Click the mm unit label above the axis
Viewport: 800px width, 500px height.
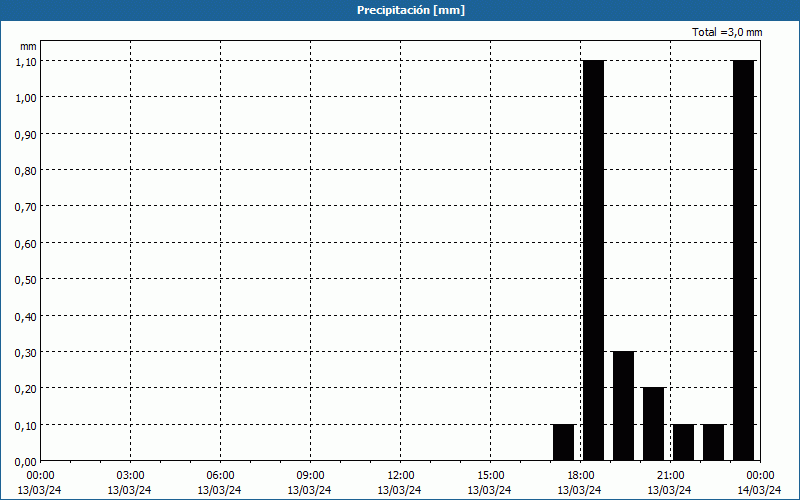pos(28,46)
